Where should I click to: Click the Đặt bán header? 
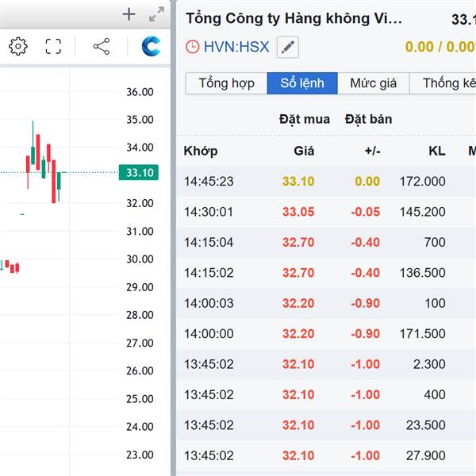tap(369, 119)
